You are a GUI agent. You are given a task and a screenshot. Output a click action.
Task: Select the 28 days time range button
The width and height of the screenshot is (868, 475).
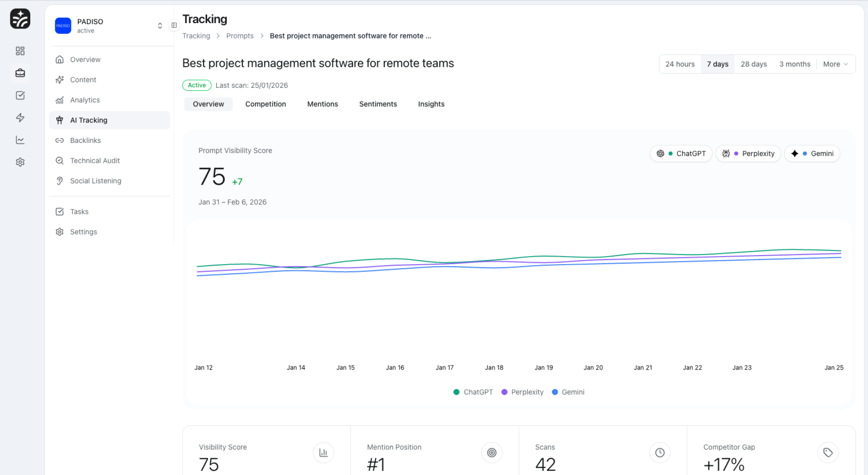(753, 64)
